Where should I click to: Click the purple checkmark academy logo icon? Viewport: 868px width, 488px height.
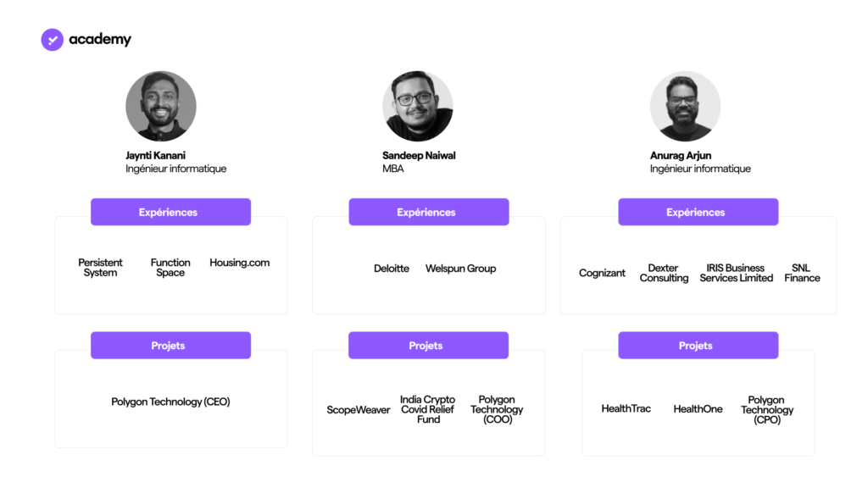(x=52, y=39)
